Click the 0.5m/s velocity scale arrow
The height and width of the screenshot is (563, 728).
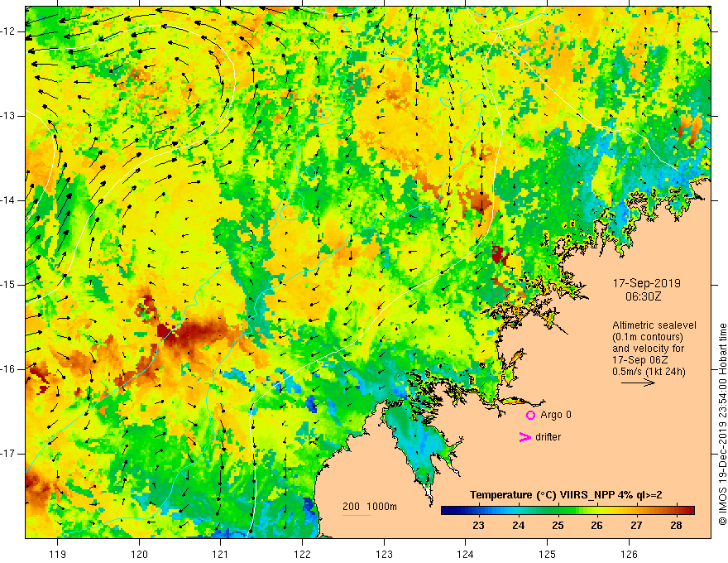coord(638,383)
